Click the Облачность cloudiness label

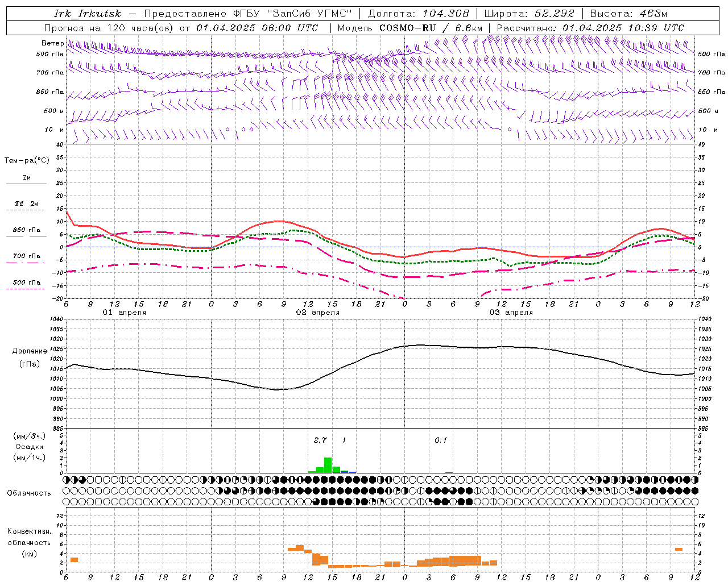click(x=29, y=493)
